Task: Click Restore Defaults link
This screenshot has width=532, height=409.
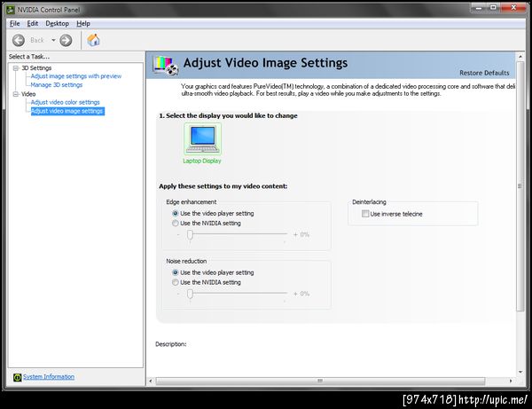Action: (484, 73)
